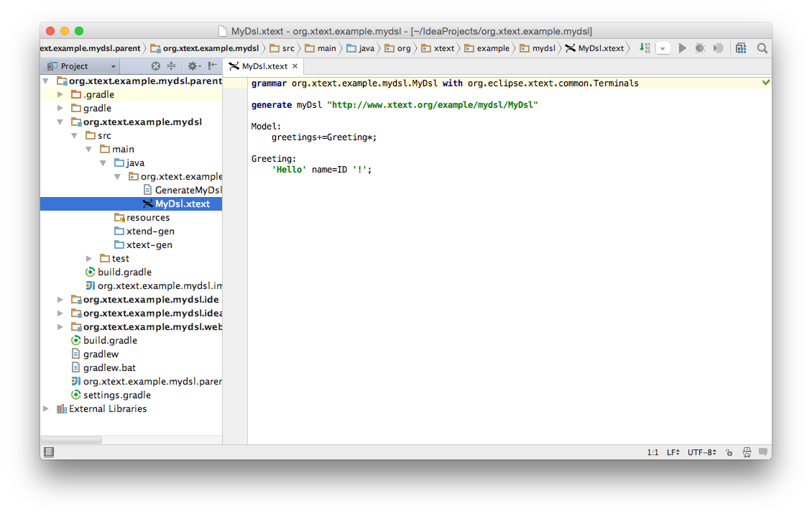Click 'grammar' keyword in editor
Screen dimensions: 812x517
[x=269, y=83]
